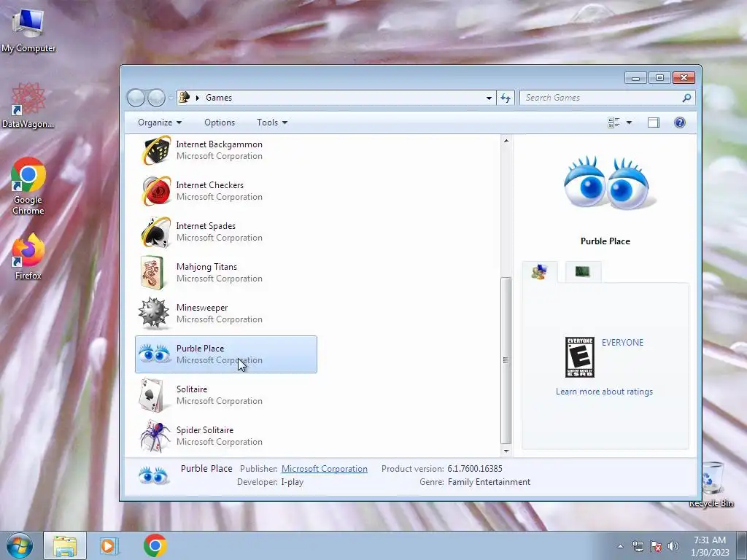
Task: Click the Games folder icon in address bar
Action: pyautogui.click(x=184, y=97)
